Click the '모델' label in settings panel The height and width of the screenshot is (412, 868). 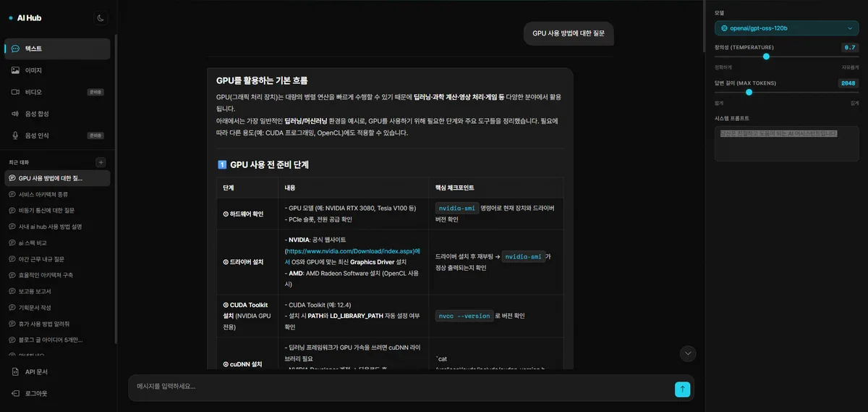719,12
